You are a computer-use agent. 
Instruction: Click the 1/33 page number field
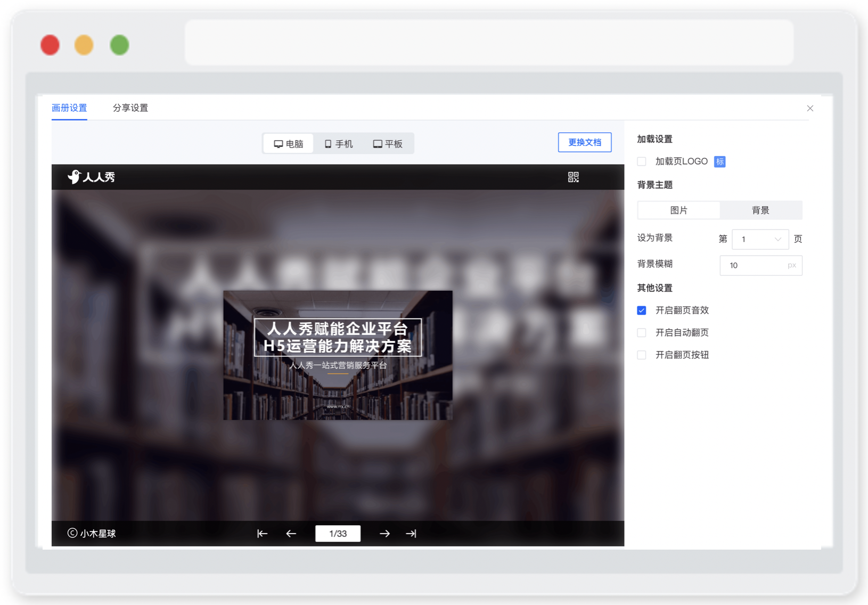[x=338, y=534]
